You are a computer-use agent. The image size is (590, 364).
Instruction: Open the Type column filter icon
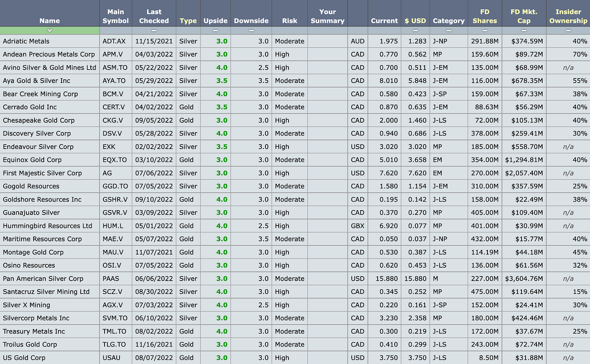188,30
